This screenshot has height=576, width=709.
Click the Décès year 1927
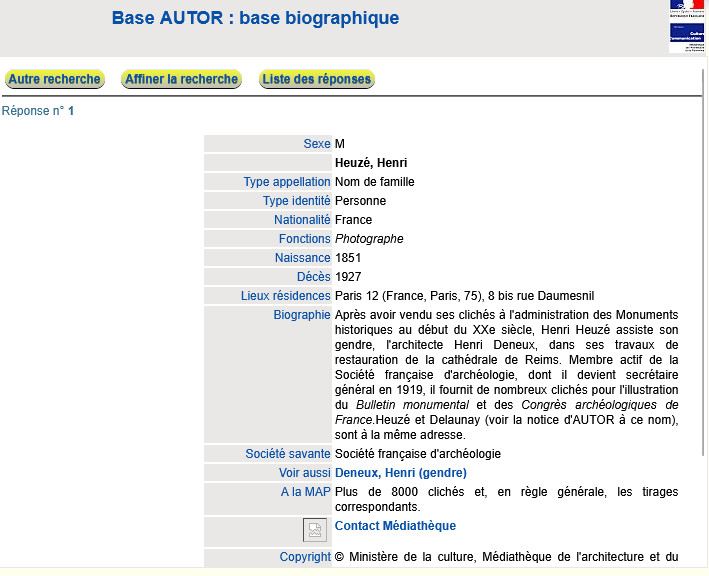348,277
